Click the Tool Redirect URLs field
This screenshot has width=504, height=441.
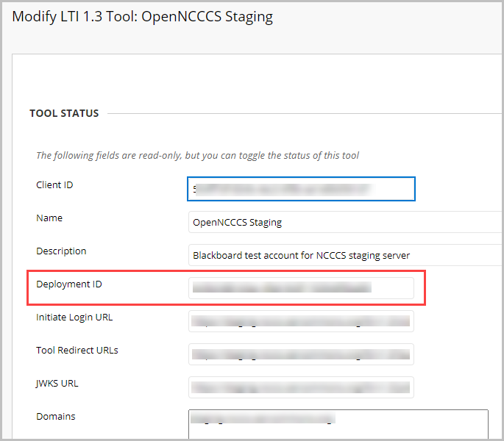coord(301,354)
